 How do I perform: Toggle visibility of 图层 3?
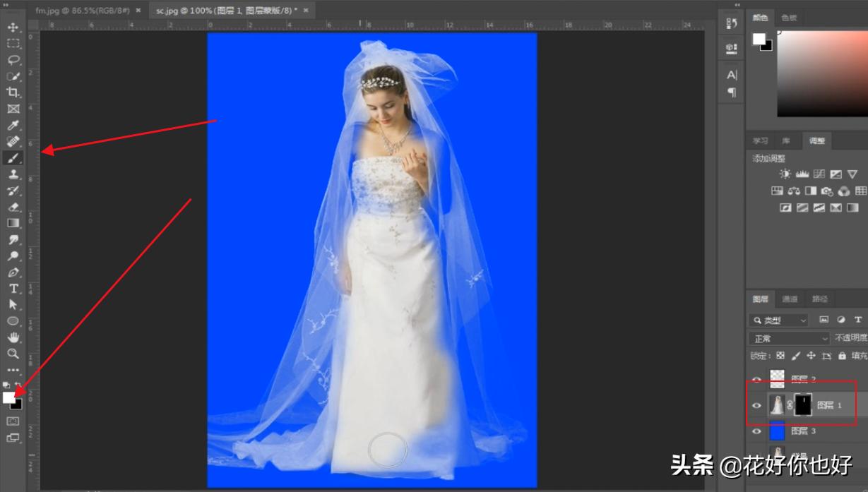756,431
